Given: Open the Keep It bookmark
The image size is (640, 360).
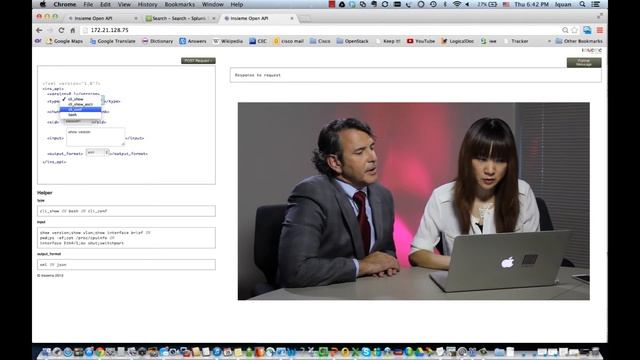Looking at the screenshot, I should point(388,41).
